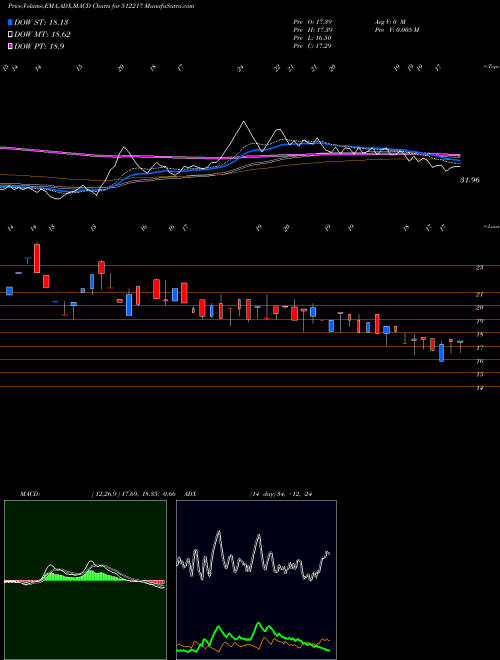The width and height of the screenshot is (500, 660).
Task: Select the 'DOW PT: 18.9' legend label
Action: [39, 47]
